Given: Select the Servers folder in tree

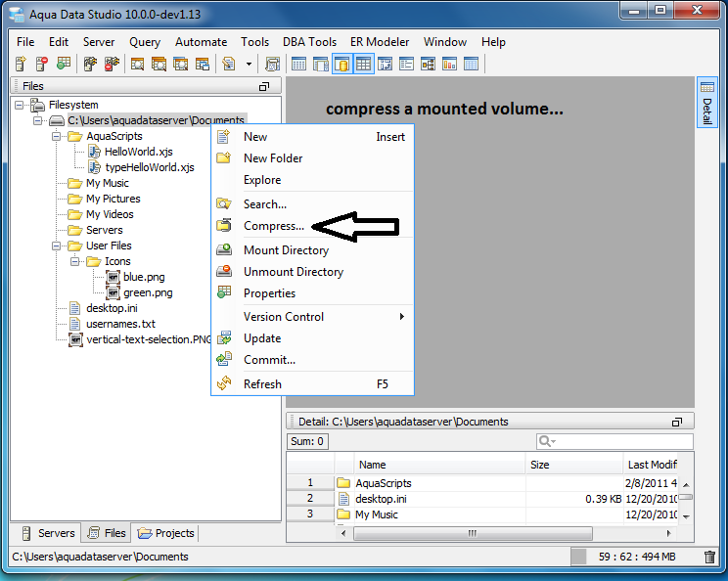Looking at the screenshot, I should (105, 230).
